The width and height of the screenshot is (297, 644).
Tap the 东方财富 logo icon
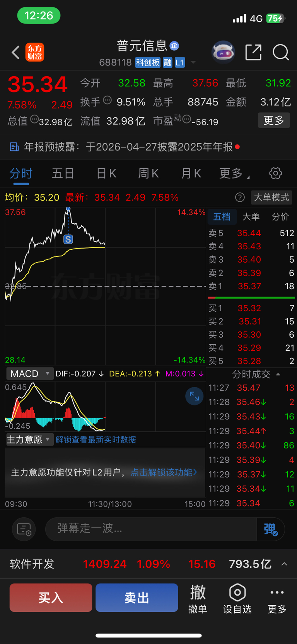point(35,52)
